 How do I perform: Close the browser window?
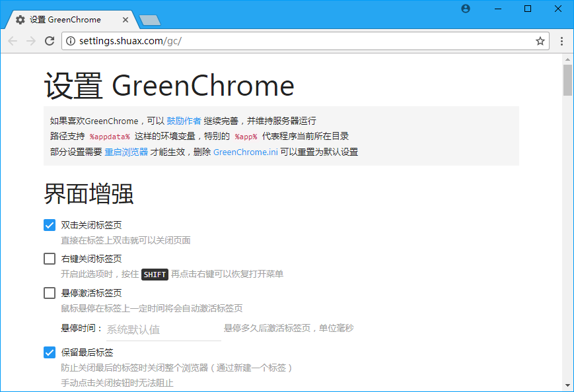558,9
